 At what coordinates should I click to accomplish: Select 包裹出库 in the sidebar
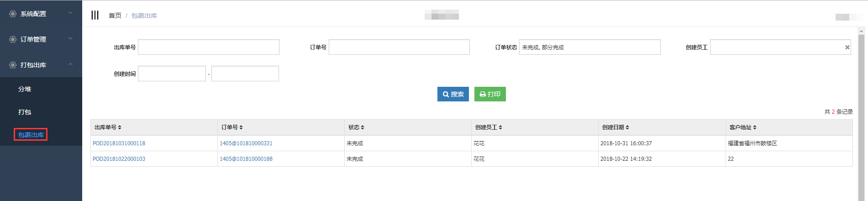(31, 135)
